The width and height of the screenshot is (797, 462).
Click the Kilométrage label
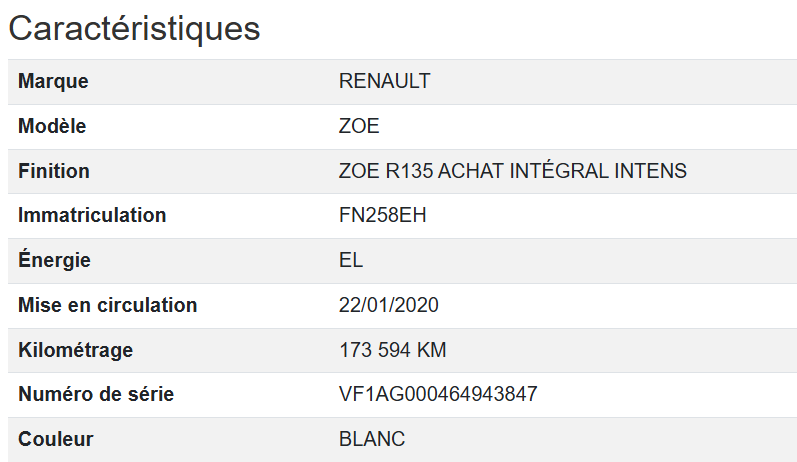click(x=75, y=350)
